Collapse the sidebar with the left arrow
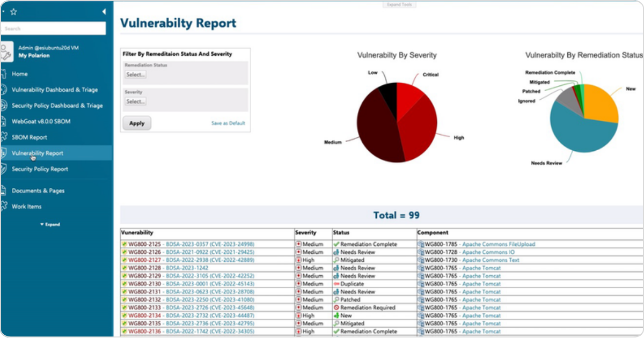The width and height of the screenshot is (644, 338). coord(104,12)
